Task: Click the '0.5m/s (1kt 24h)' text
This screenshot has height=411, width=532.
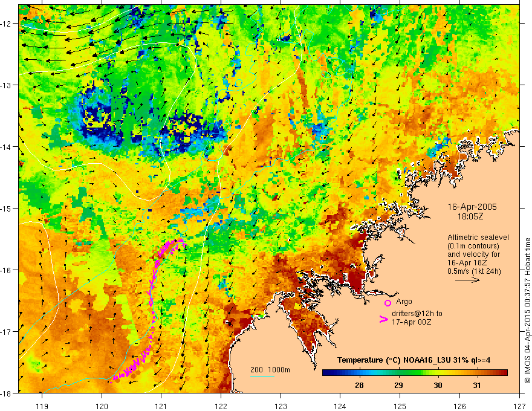Action: pos(474,271)
